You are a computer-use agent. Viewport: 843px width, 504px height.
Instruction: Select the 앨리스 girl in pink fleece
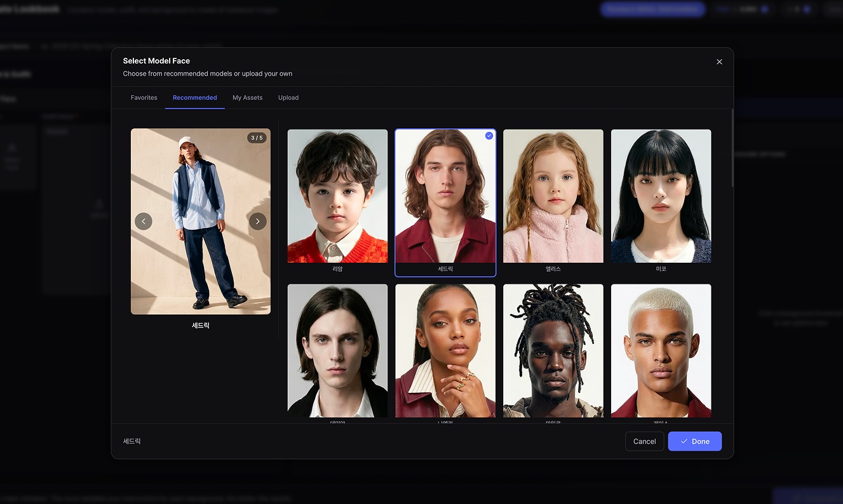553,196
